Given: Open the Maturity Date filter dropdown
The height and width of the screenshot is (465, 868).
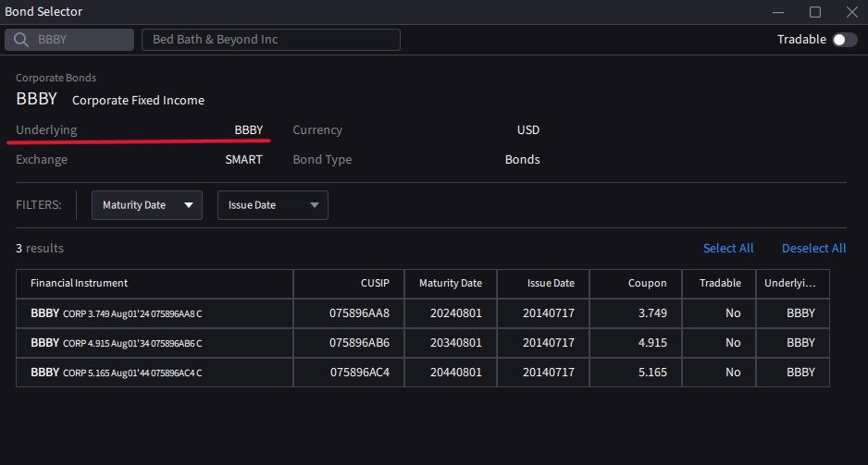Looking at the screenshot, I should (x=147, y=205).
